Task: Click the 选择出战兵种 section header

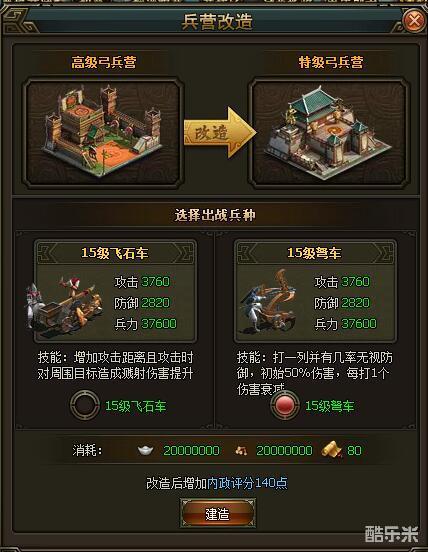Action: click(x=215, y=215)
